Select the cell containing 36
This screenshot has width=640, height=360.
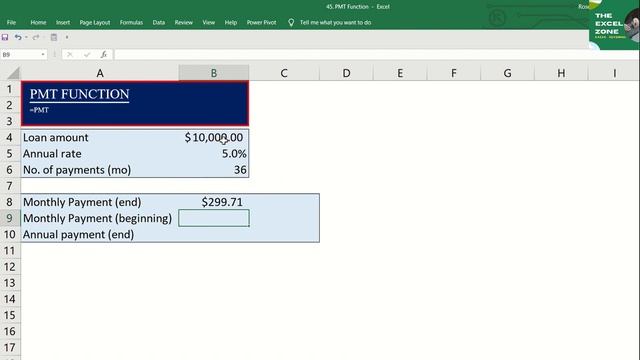tap(214, 169)
